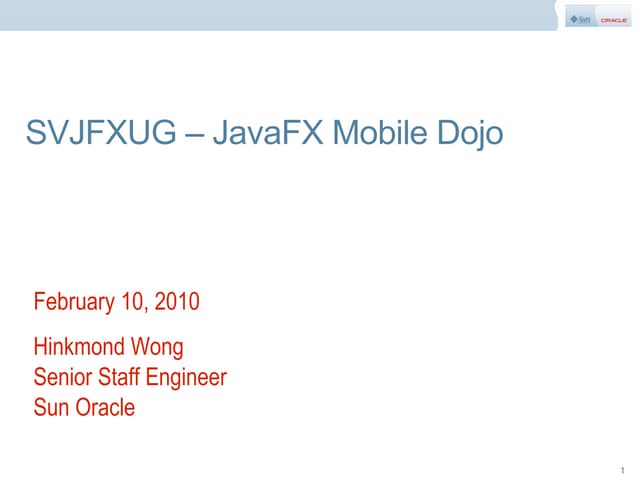Click the first name Hinkmond

tap(83, 348)
